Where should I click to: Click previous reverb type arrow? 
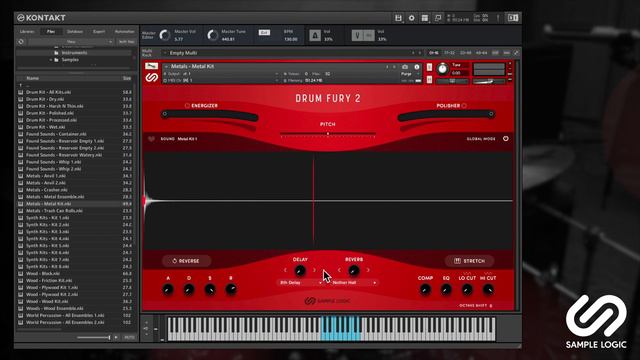pos(339,270)
